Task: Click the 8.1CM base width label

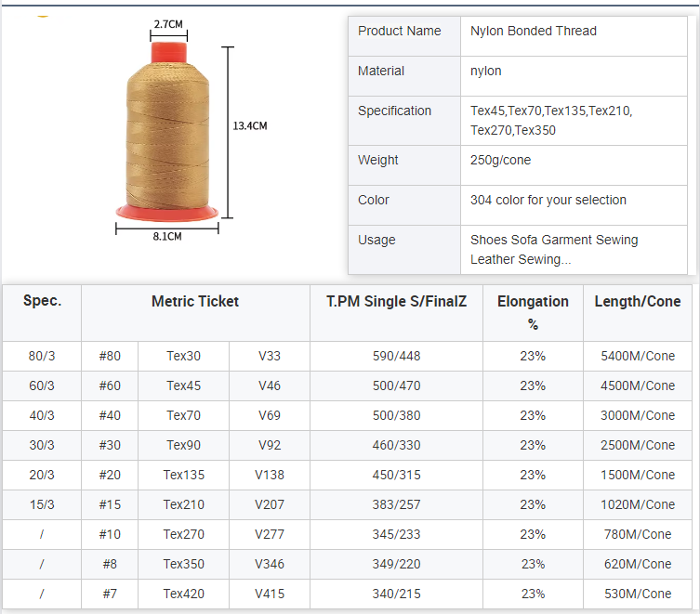Action: tap(167, 236)
